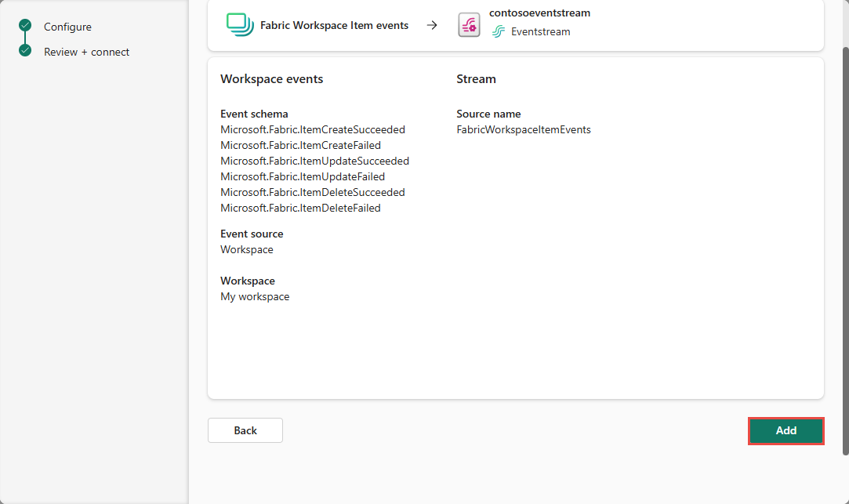Click the Fabric Workspace Item events icon
Image resolution: width=849 pixels, height=504 pixels.
pyautogui.click(x=238, y=25)
